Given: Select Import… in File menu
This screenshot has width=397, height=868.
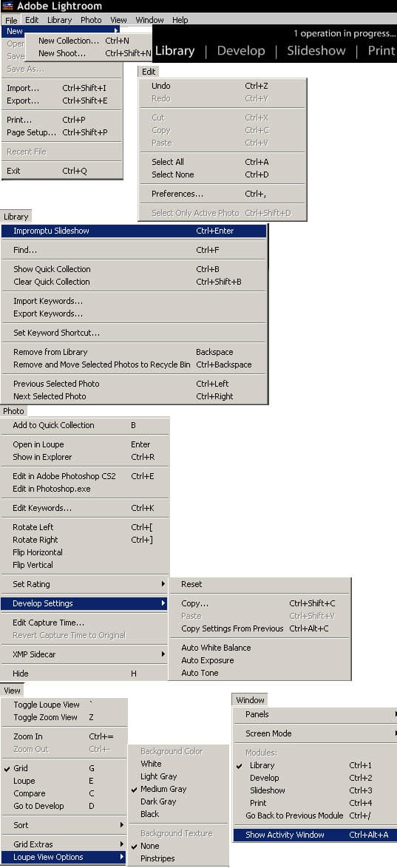Looking at the screenshot, I should coord(61,88).
